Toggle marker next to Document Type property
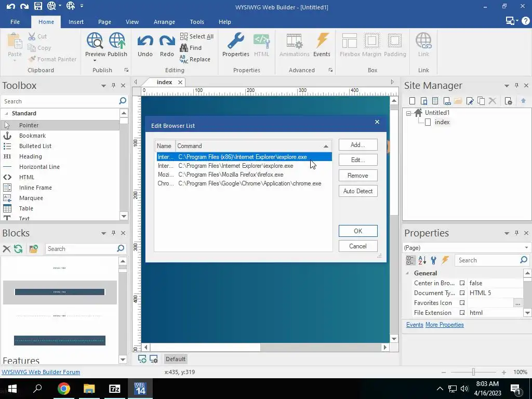This screenshot has width=532, height=399. click(x=462, y=293)
